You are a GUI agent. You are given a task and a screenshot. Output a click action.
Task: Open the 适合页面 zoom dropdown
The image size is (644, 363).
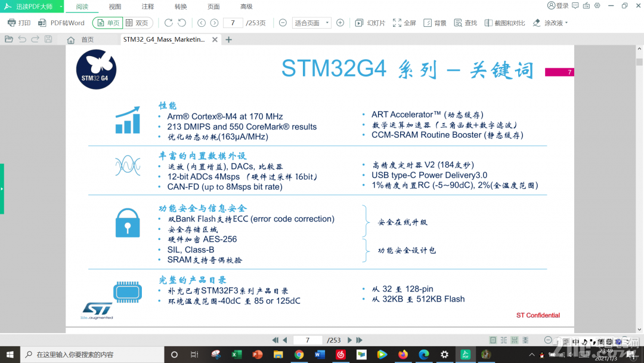click(312, 23)
